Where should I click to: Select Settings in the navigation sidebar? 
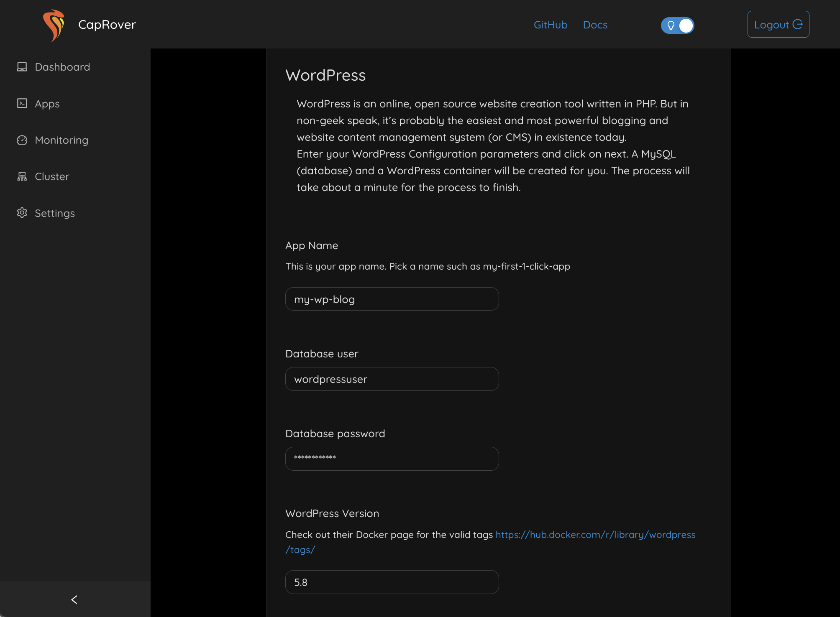[55, 213]
